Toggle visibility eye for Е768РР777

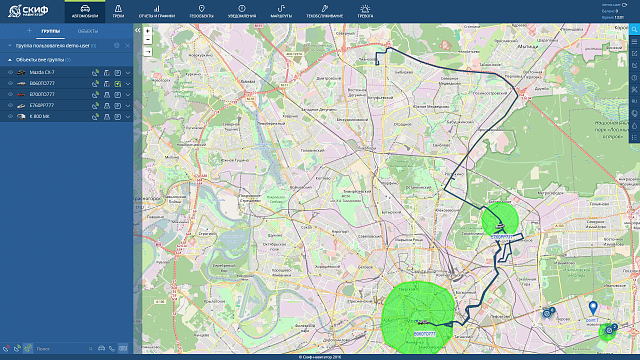(x=11, y=105)
